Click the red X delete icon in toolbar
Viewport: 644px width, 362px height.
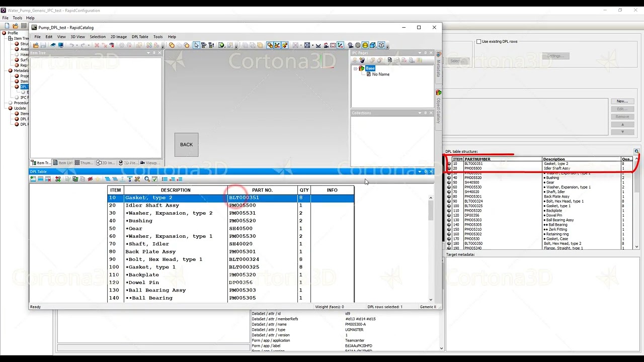tap(97, 45)
